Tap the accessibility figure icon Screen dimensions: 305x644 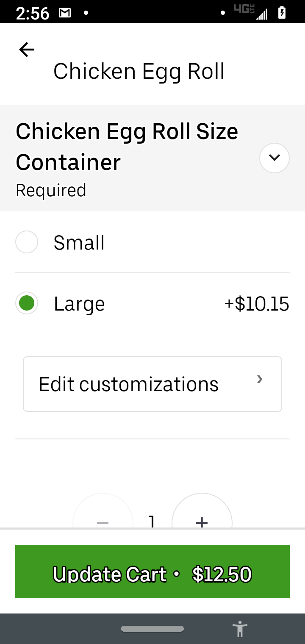tap(240, 629)
